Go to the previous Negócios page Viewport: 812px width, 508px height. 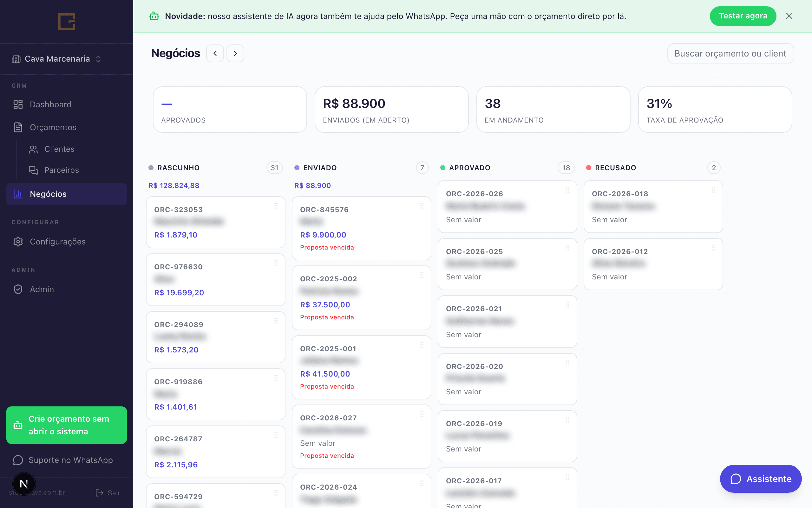pyautogui.click(x=215, y=53)
